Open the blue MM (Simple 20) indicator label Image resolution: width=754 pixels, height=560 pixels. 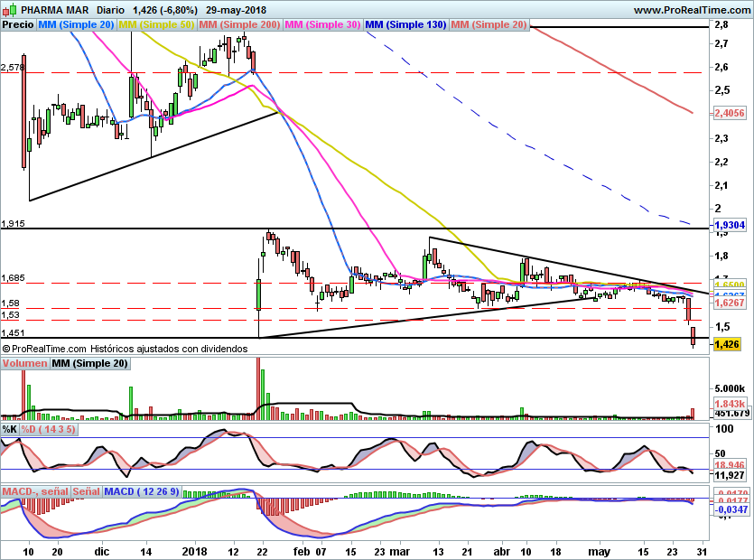[x=76, y=24]
